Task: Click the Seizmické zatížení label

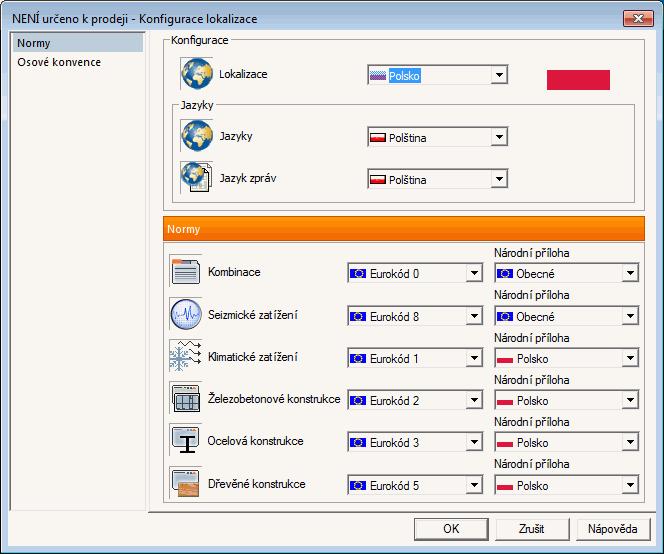Action: tap(252, 315)
